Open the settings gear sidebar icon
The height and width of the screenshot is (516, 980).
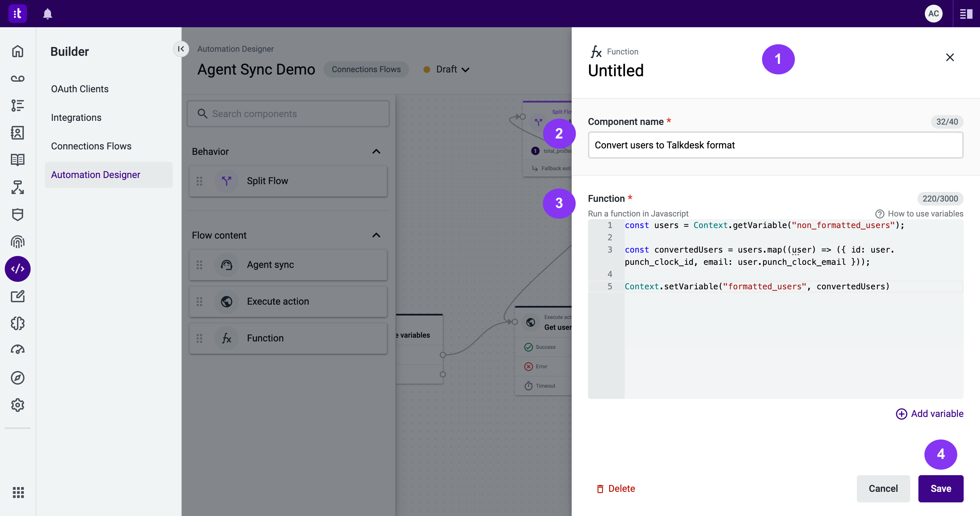click(x=17, y=405)
